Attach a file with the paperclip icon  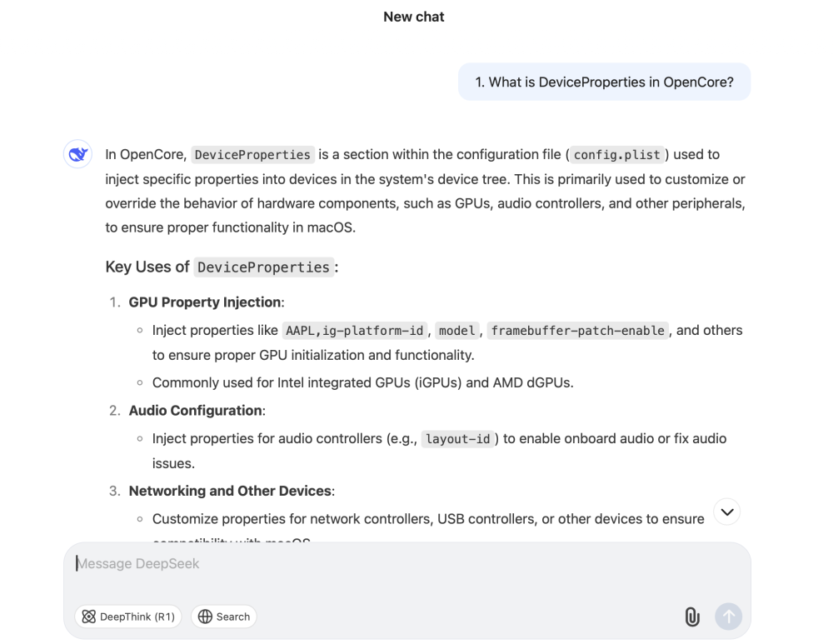(x=691, y=617)
